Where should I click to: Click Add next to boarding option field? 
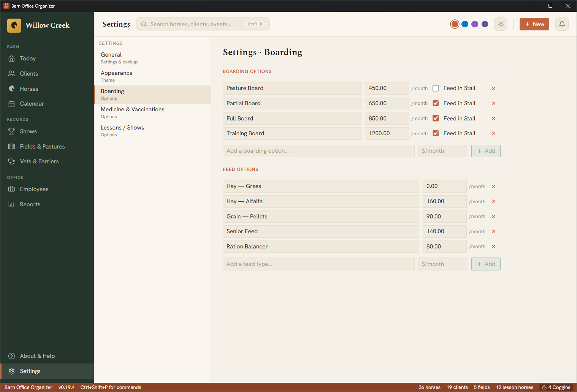486,151
